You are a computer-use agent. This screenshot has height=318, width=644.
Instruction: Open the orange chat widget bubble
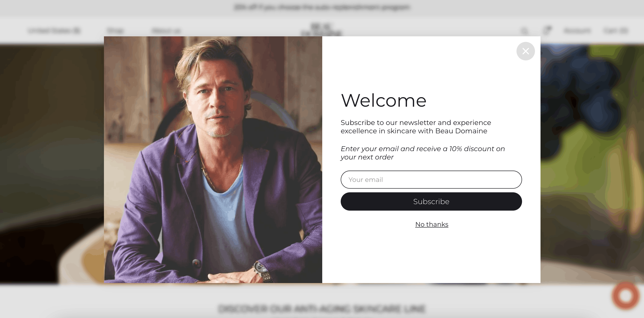(626, 296)
